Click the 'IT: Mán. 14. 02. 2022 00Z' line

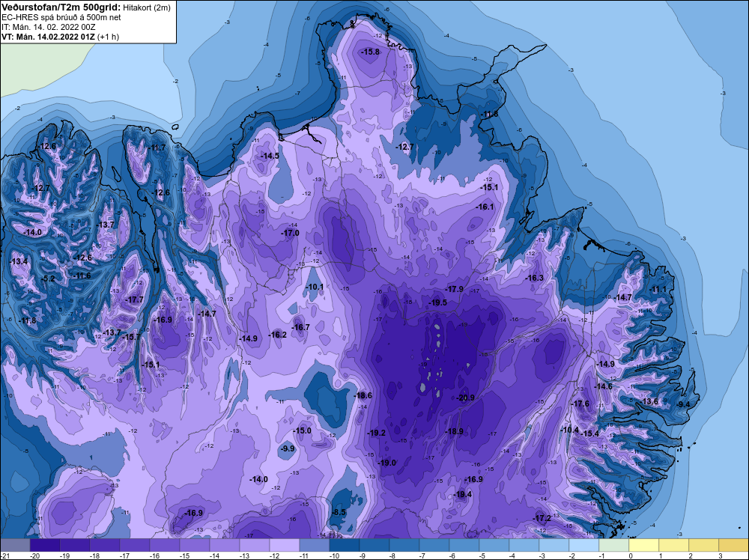(x=48, y=27)
